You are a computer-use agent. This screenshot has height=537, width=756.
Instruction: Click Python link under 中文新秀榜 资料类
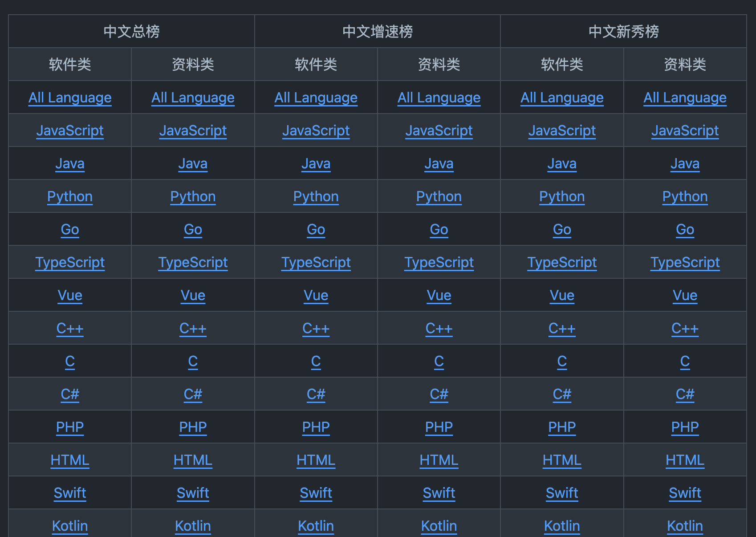[x=685, y=196]
